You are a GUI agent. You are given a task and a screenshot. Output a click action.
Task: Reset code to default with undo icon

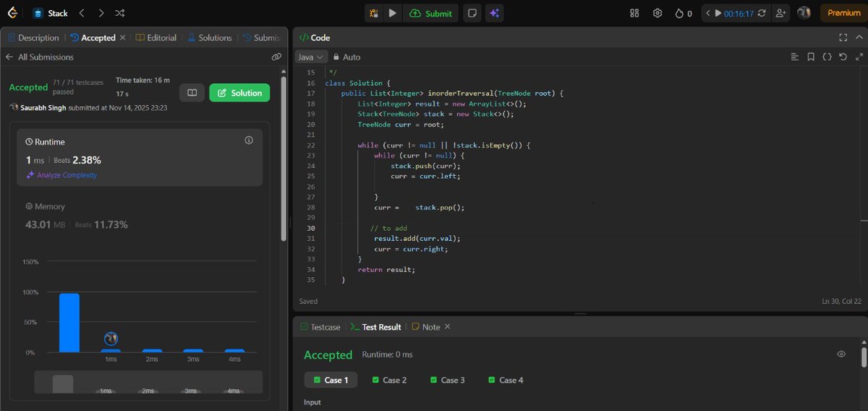(843, 56)
